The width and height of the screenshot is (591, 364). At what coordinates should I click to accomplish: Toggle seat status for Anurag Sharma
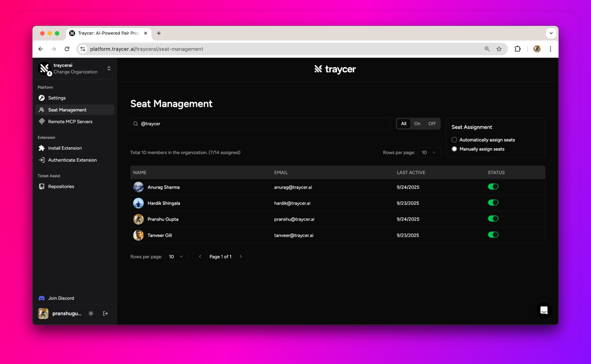coord(493,187)
